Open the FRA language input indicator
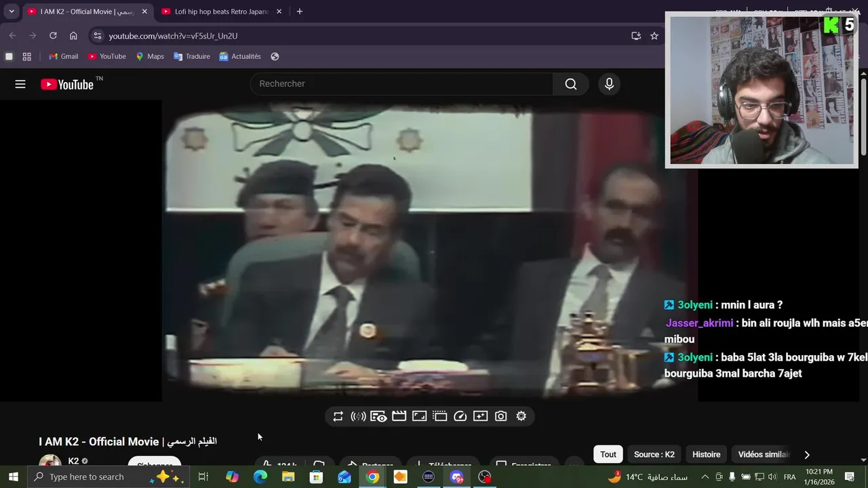Image resolution: width=868 pixels, height=488 pixels. click(x=790, y=477)
